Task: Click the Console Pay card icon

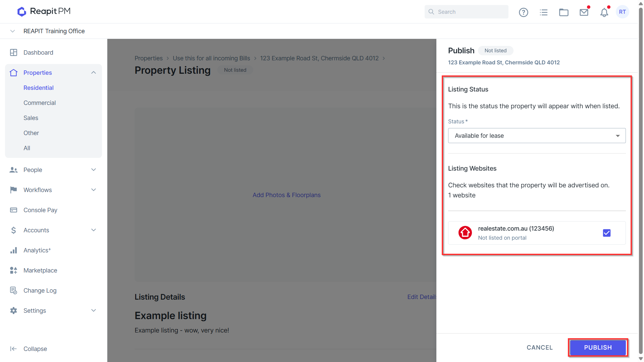Action: click(13, 210)
